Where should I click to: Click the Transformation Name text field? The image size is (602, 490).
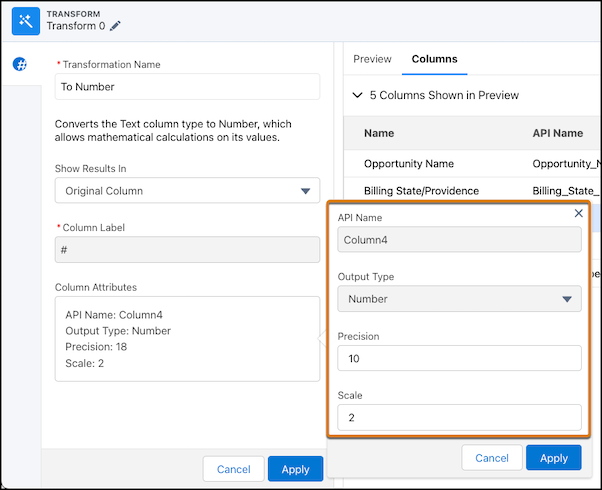[187, 87]
